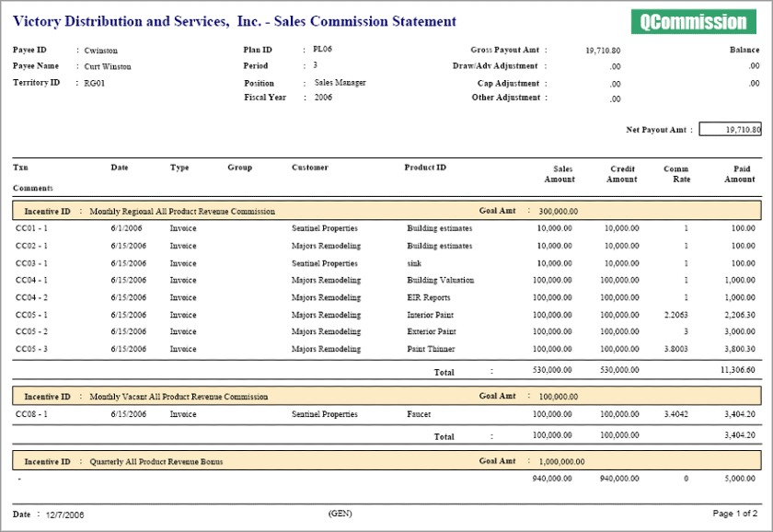Click product 'Faucet'
Viewport: 773px width, 532px height.
click(419, 414)
